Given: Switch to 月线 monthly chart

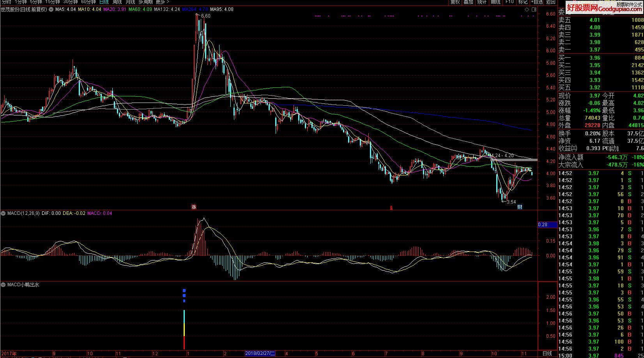Looking at the screenshot, I should point(130,2).
